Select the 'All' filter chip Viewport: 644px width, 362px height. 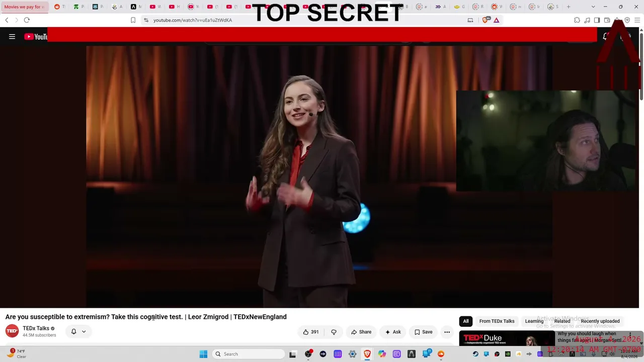point(466,321)
